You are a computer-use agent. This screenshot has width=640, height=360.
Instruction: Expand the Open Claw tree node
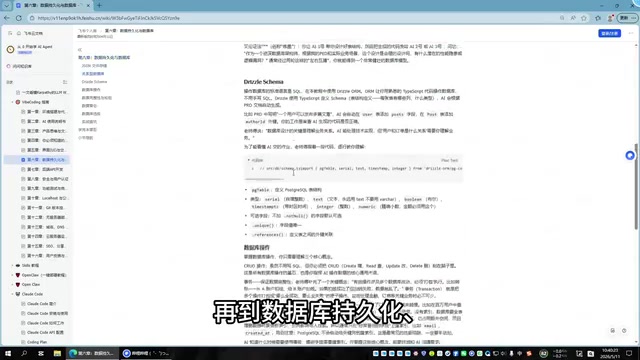point(13,284)
